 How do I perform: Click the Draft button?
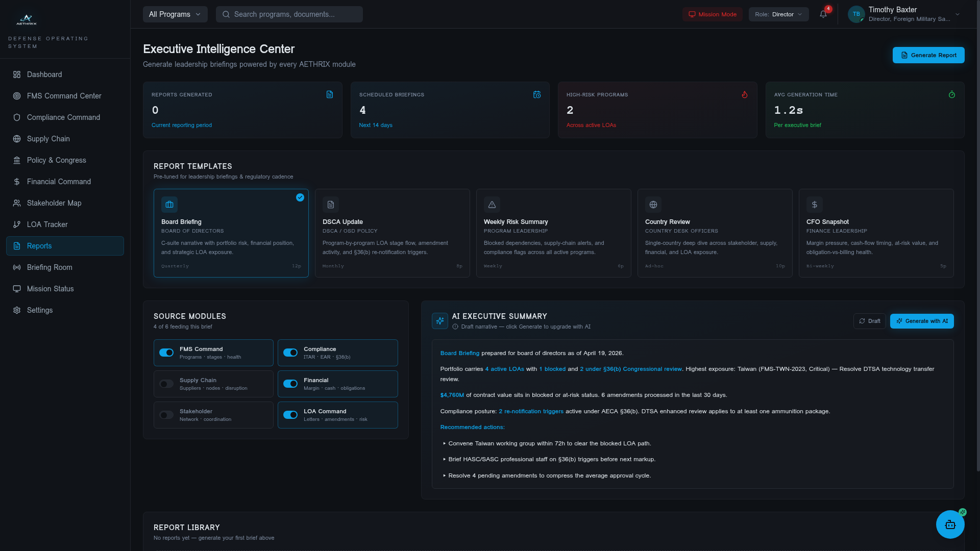point(869,321)
